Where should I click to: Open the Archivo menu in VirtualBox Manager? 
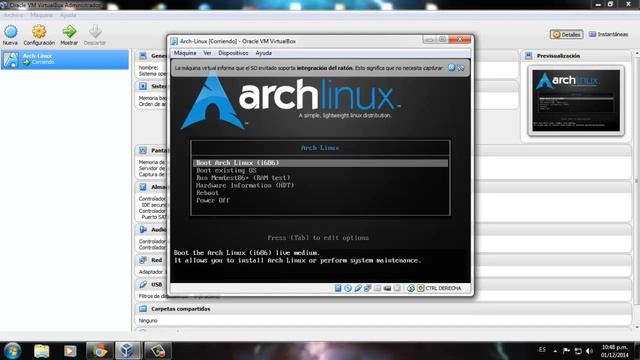point(13,15)
